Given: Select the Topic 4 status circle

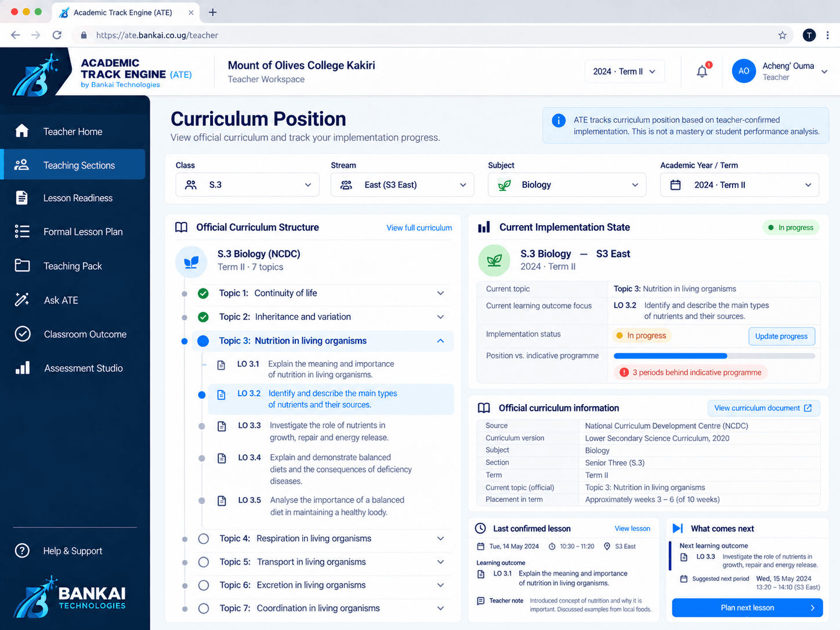Looking at the screenshot, I should click(204, 539).
